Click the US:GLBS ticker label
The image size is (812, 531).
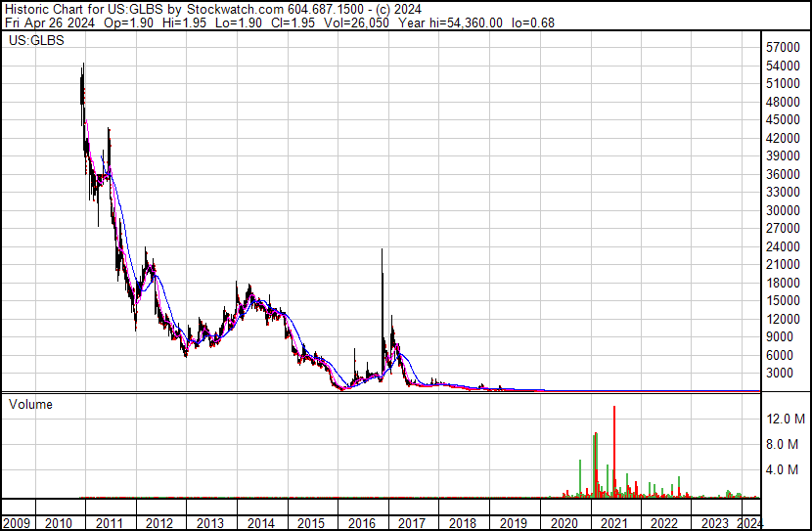[x=33, y=42]
